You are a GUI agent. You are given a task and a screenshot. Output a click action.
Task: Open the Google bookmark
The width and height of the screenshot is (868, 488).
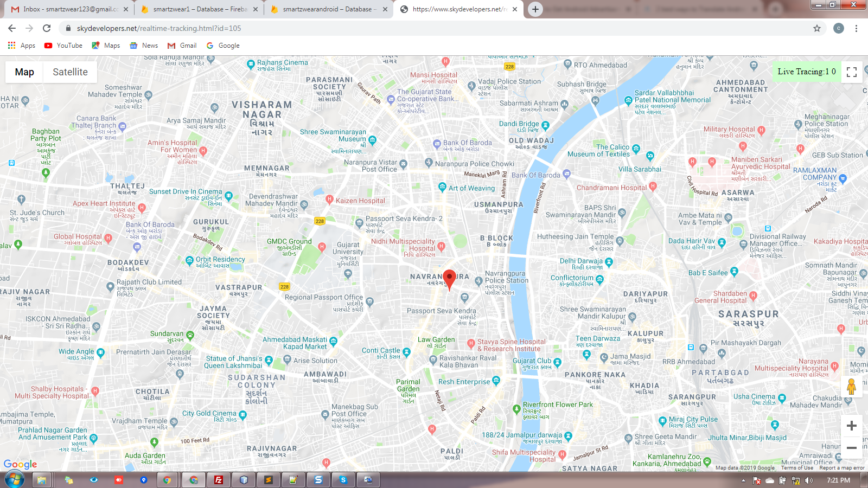pos(223,46)
